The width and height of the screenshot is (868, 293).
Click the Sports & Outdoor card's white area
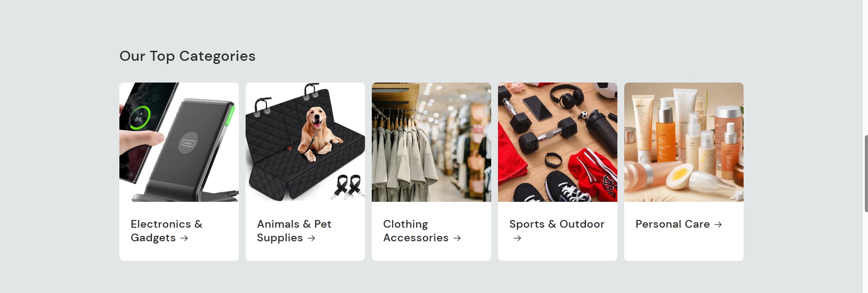coord(557,252)
